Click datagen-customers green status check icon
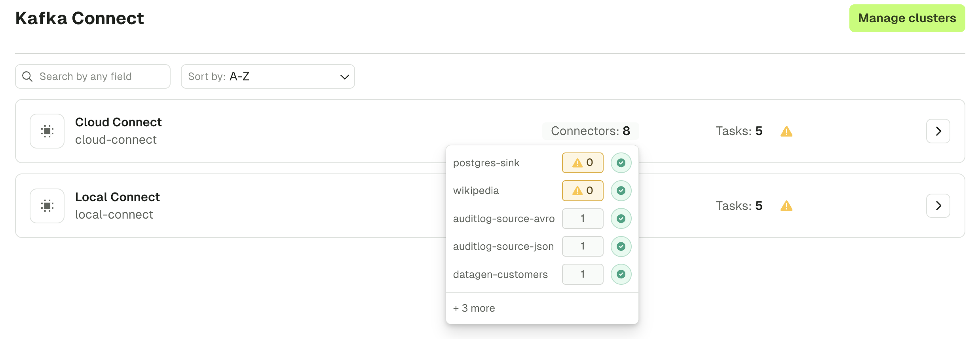The image size is (980, 339). coord(621,274)
